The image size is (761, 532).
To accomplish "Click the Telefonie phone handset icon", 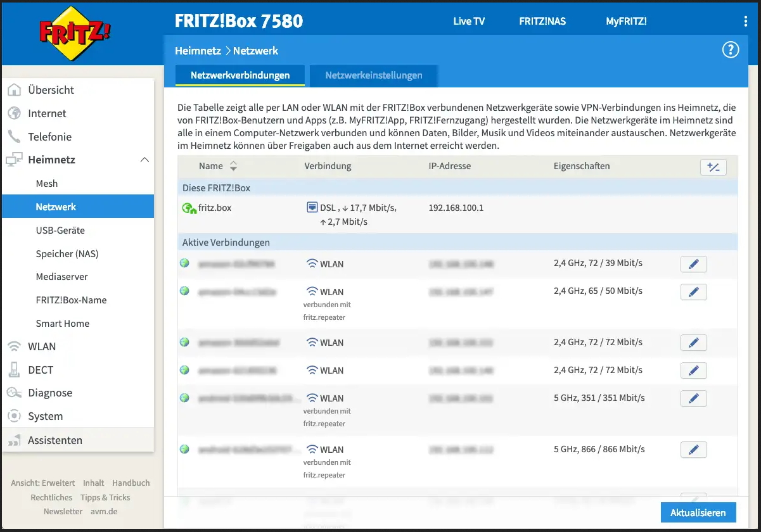I will point(14,137).
